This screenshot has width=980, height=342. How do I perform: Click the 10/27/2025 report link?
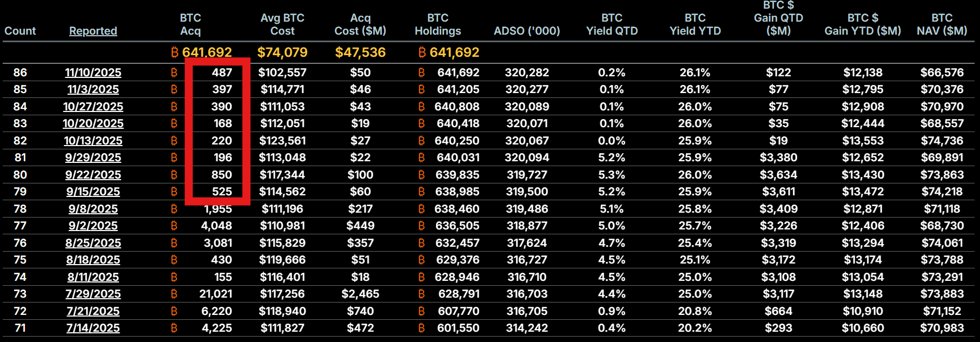click(93, 107)
